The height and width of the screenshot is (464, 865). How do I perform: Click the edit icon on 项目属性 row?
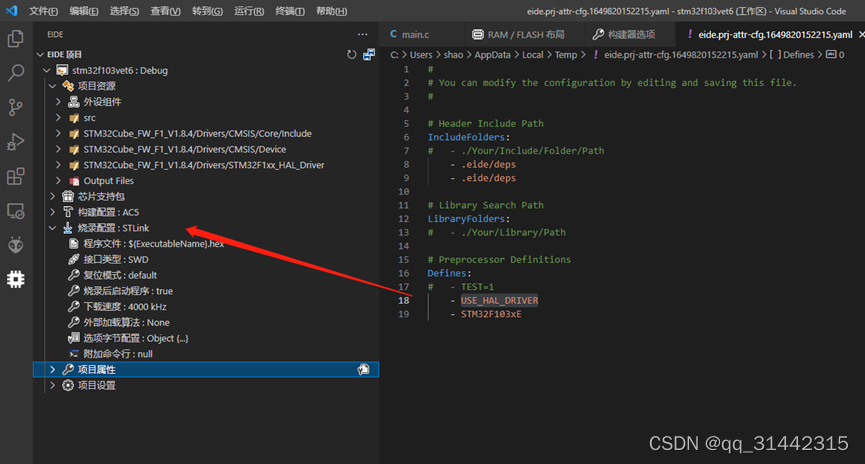point(363,370)
